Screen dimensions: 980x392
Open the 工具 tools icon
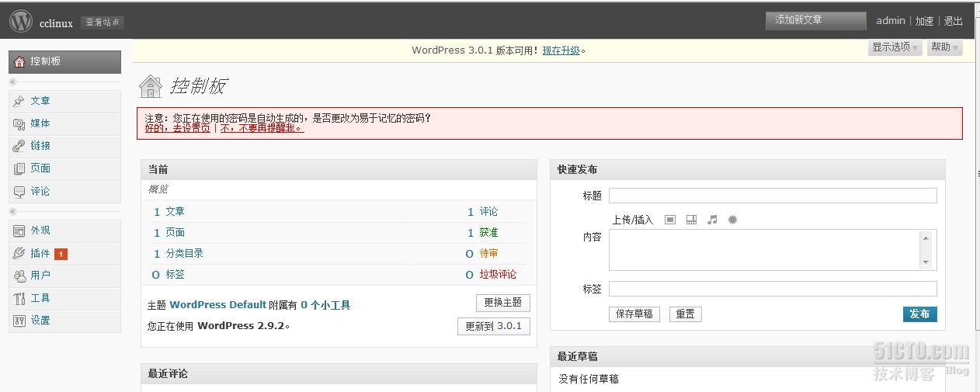tap(19, 298)
